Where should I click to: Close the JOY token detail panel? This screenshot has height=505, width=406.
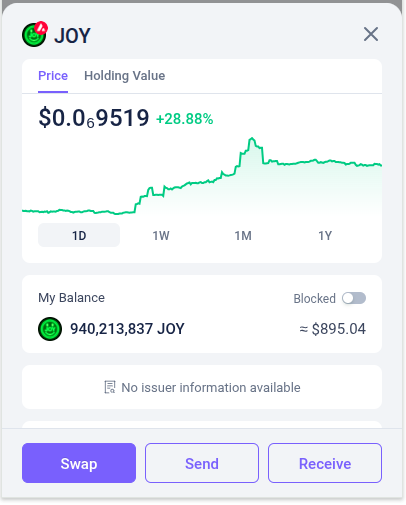coord(371,34)
